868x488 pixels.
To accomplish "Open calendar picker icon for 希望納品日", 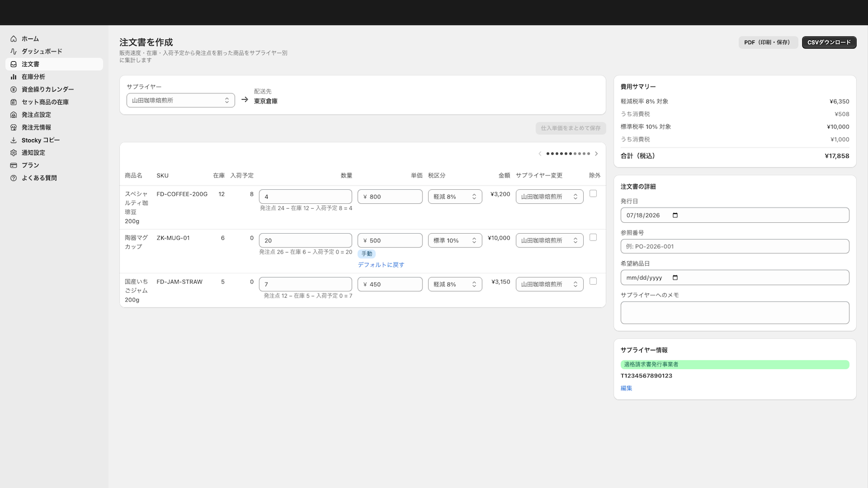I will point(675,278).
